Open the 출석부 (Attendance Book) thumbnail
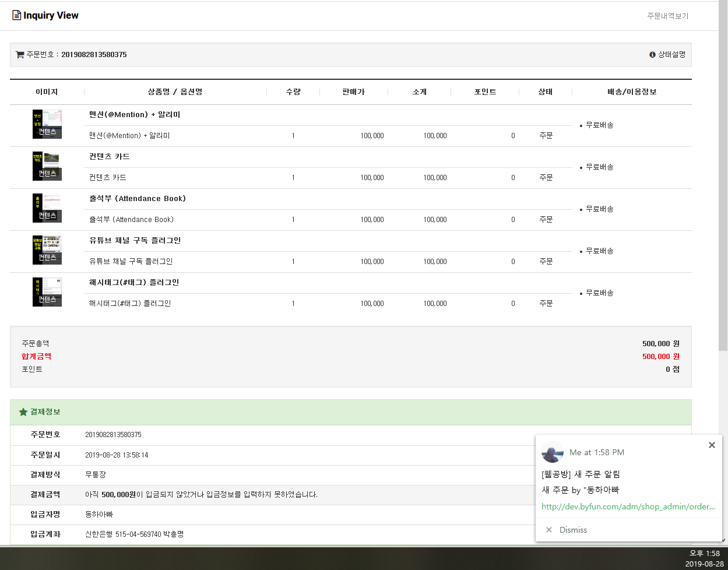The image size is (728, 570). coord(47,207)
